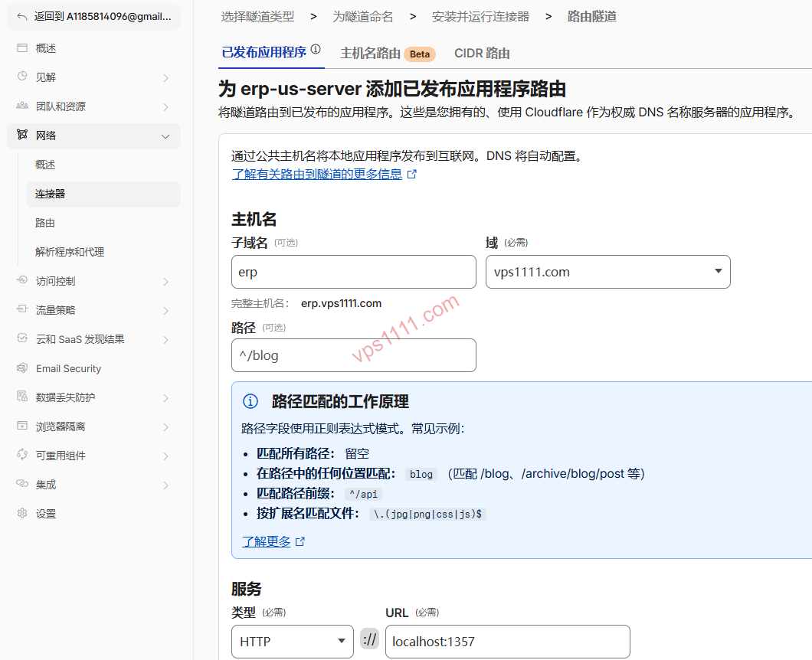
Task: Click the 路径 field containing ^/blog
Action: 354,355
